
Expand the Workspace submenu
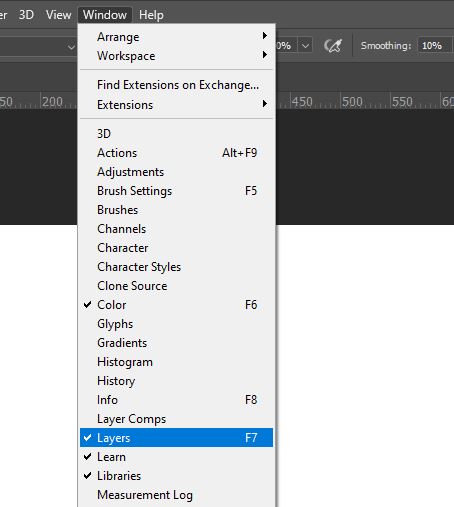coord(176,56)
